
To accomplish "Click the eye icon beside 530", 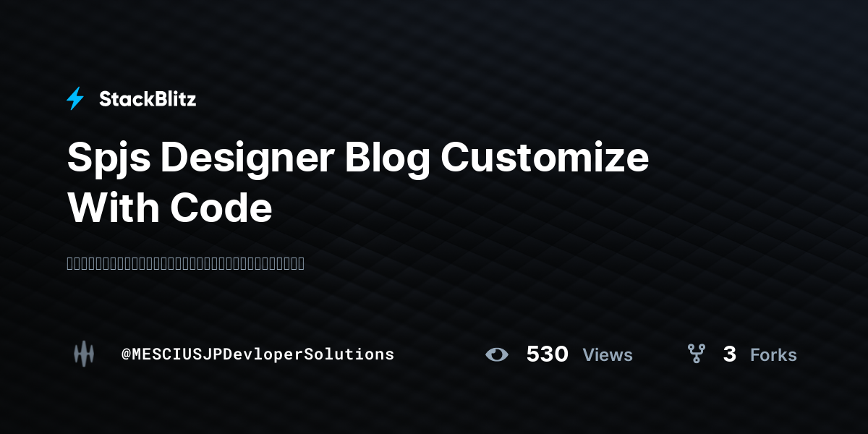I will pyautogui.click(x=497, y=354).
